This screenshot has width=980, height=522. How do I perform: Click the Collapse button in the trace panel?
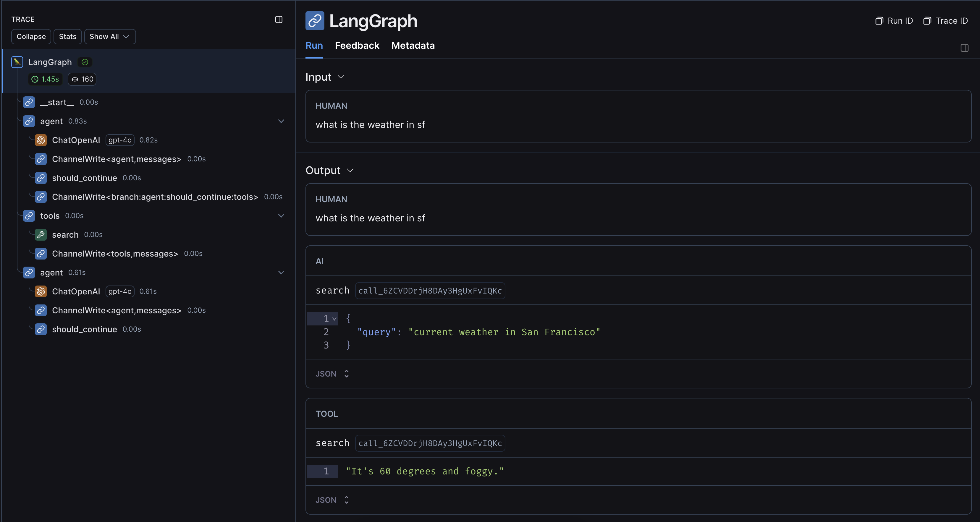click(31, 36)
